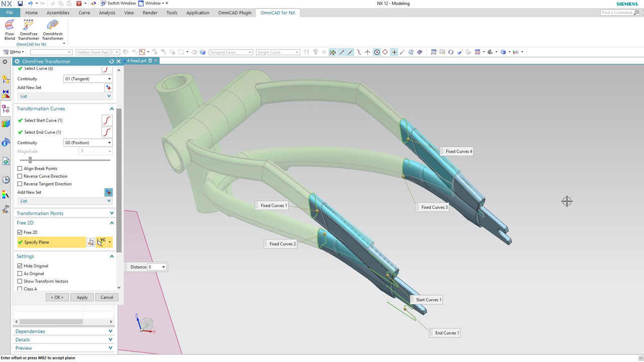This screenshot has width=644, height=362.
Task: Open the History clock sidebar icon
Action: point(6,180)
